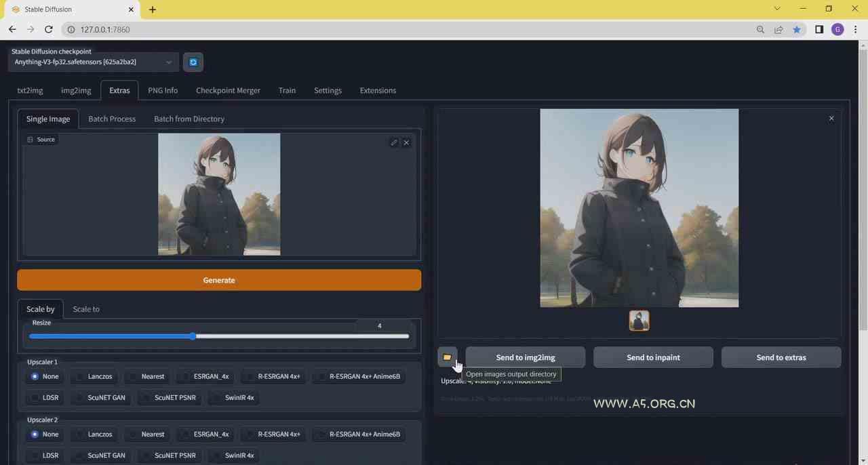
Task: Clear the source image with the X icon
Action: [x=406, y=142]
